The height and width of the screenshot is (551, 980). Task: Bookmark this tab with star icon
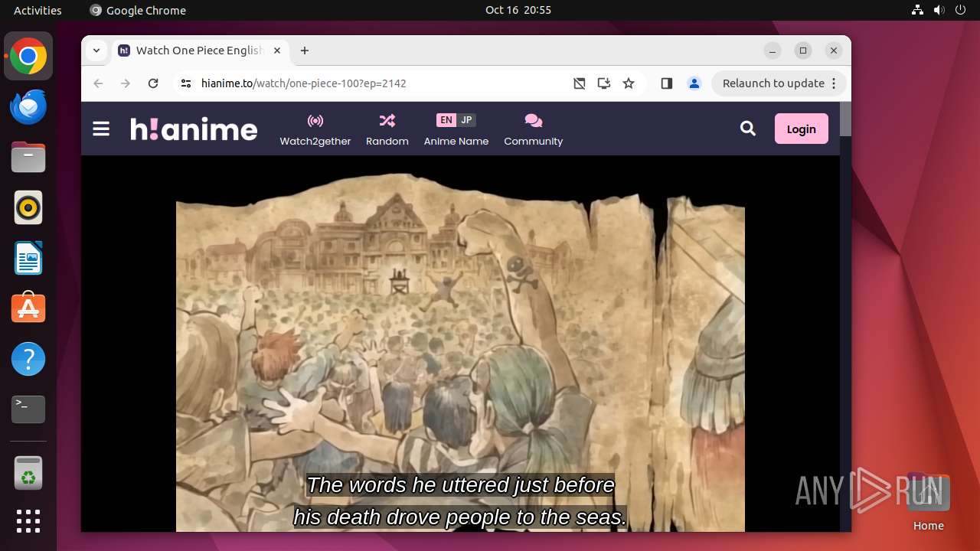point(629,83)
